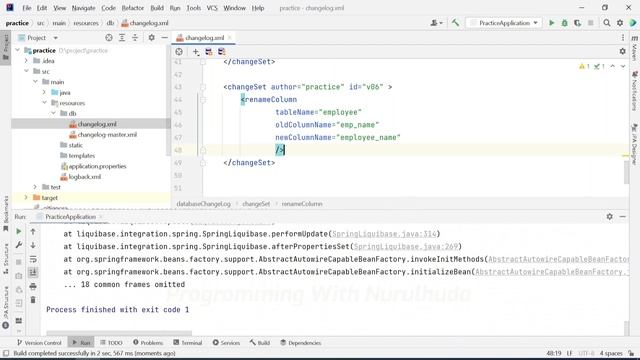
Task: Toggle soft-wrap in Run console
Action: point(33,259)
